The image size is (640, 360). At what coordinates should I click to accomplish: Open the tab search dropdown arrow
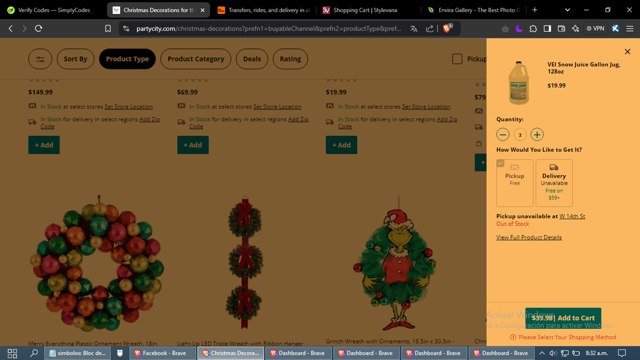point(567,10)
